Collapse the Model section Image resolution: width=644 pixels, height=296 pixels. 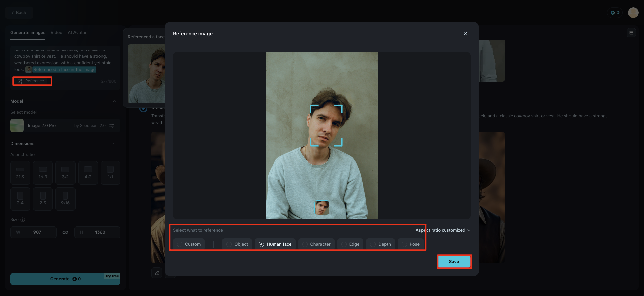coord(114,101)
